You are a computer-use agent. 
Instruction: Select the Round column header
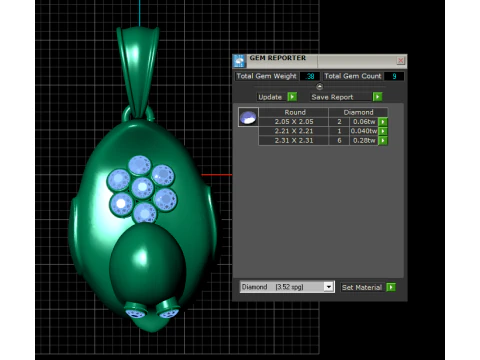coord(294,112)
